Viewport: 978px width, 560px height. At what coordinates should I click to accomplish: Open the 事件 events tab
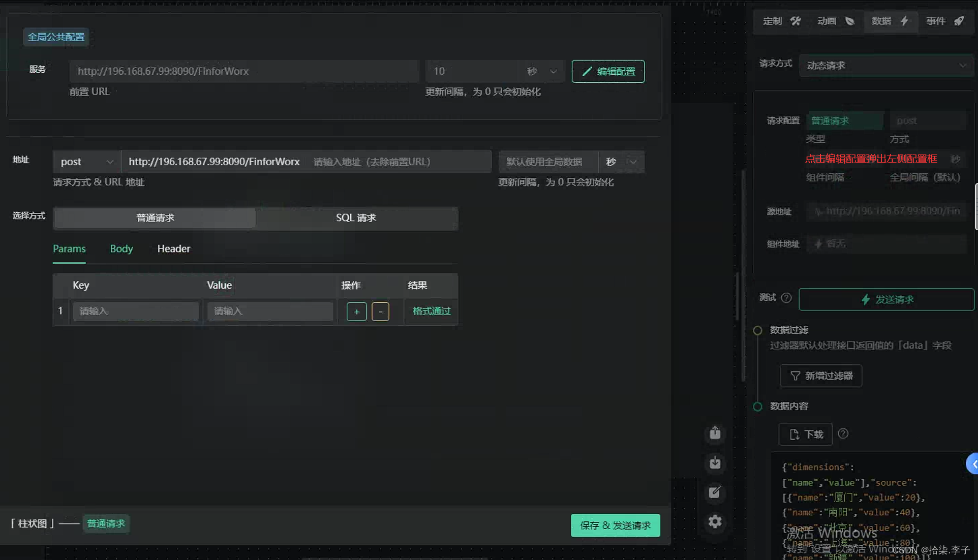click(945, 21)
